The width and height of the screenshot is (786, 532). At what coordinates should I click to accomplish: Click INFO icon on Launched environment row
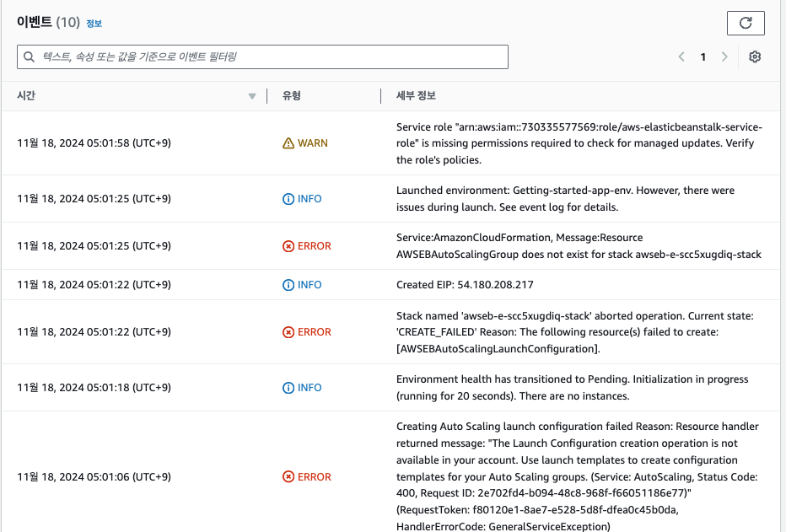tap(288, 199)
